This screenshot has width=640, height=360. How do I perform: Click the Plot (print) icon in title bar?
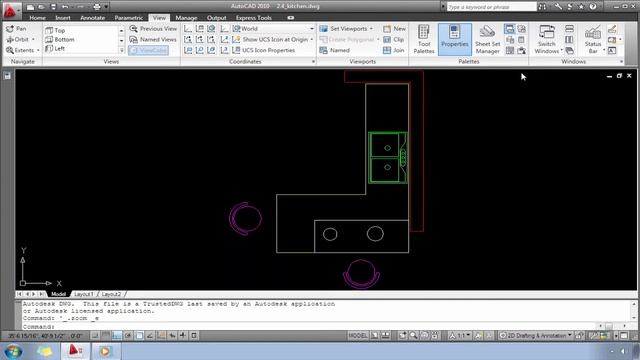tap(97, 7)
